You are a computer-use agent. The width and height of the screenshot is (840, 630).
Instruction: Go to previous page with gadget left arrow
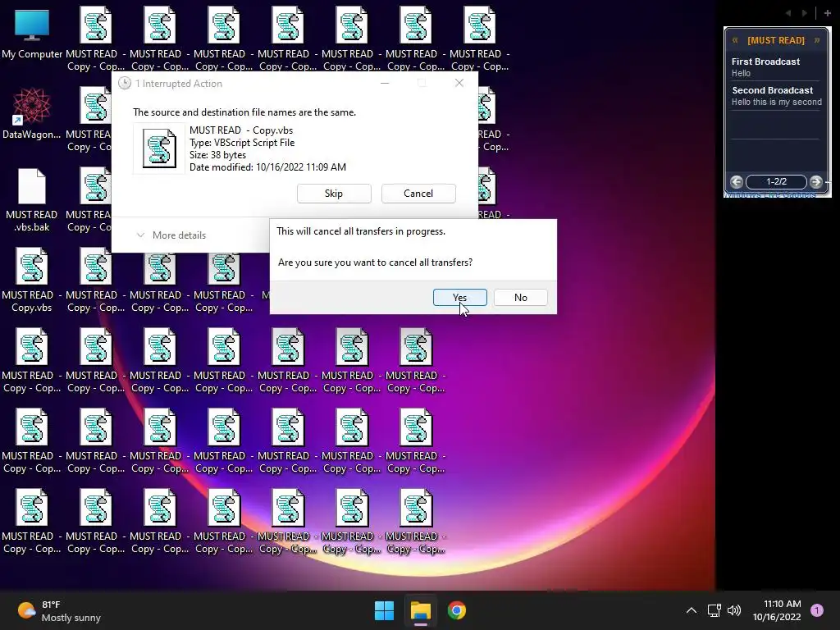[737, 181]
